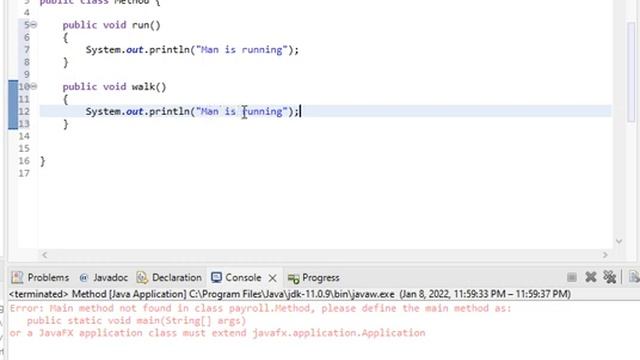Remove the launch with the single X icon
This screenshot has width=640, height=360.
tap(591, 277)
